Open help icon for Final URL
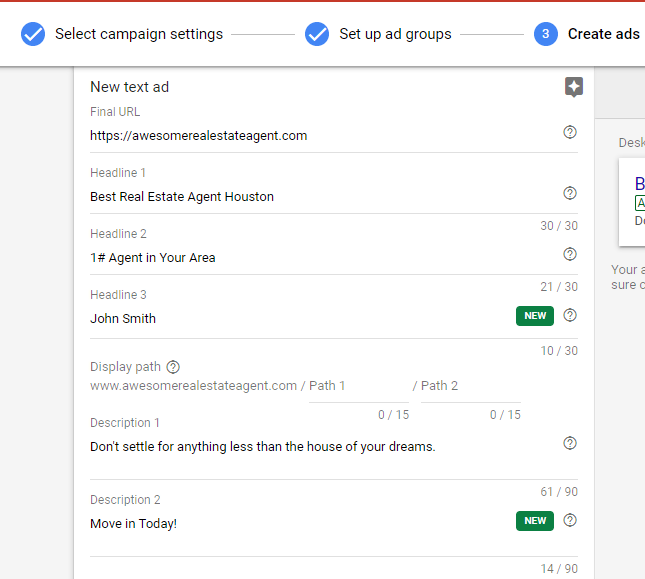Screen dimensions: 645x579 570,132
